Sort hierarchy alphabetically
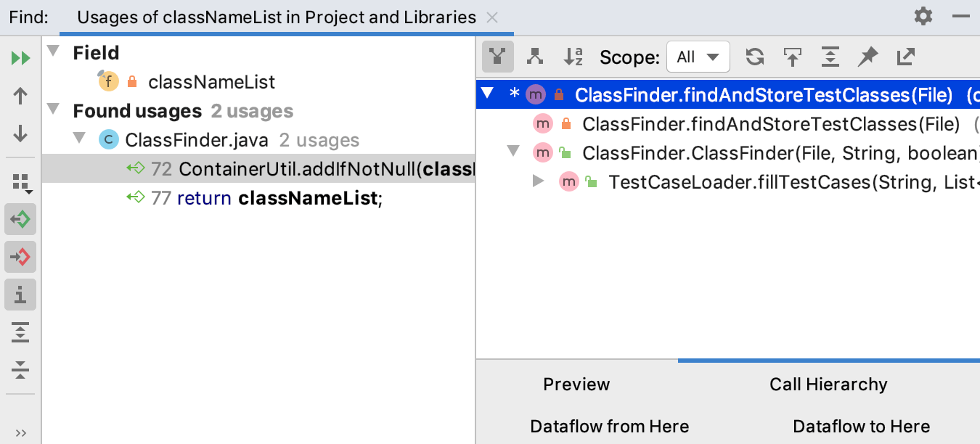Viewport: 980px width, 444px height. 573,57
